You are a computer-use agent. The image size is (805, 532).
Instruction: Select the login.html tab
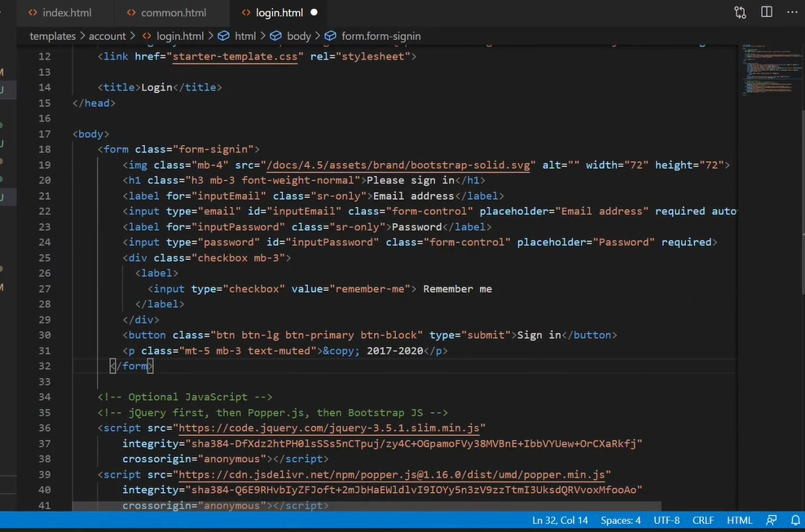pos(279,13)
